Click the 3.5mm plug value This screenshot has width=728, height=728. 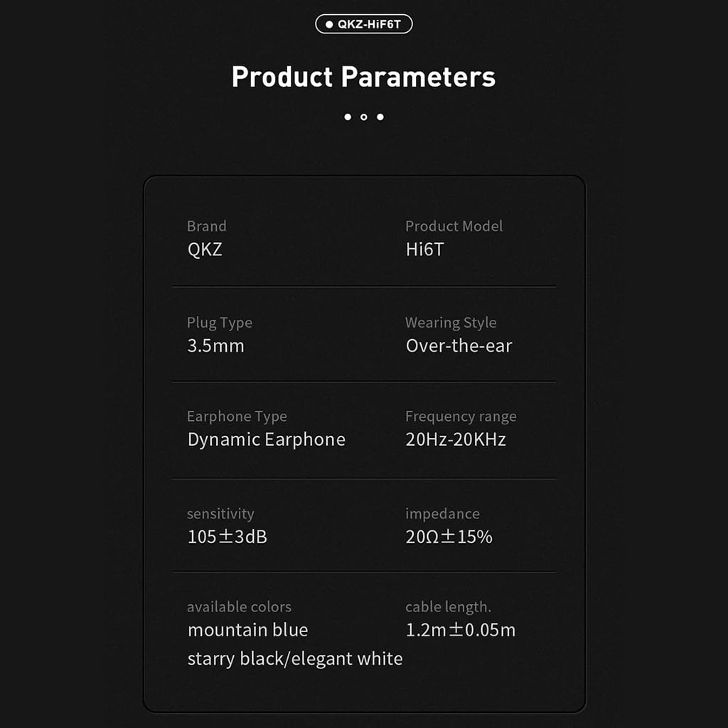(x=215, y=346)
